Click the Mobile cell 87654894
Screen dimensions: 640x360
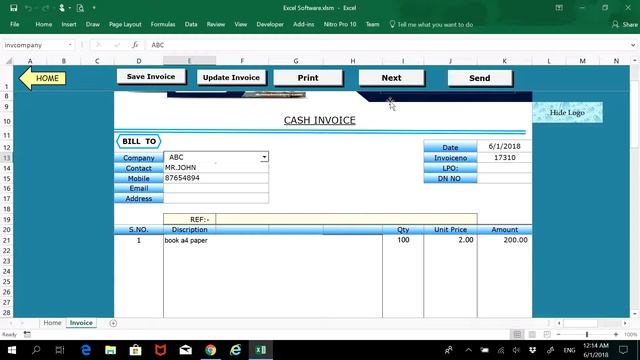point(216,178)
